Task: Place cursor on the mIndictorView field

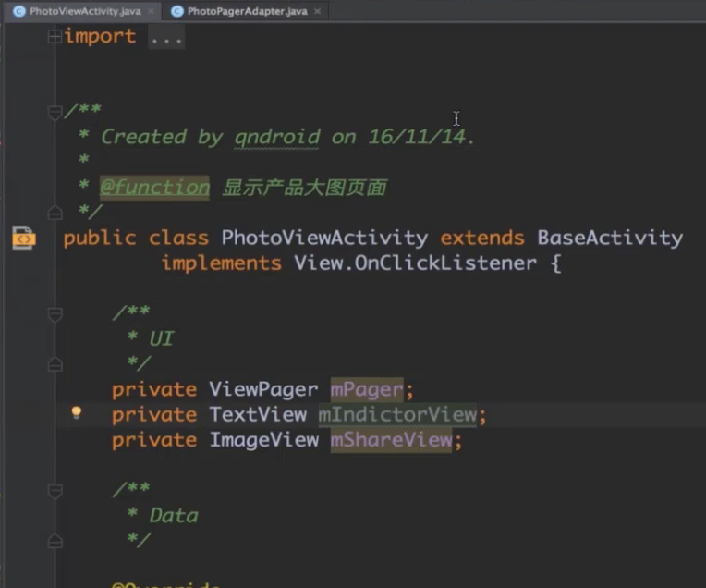Action: tap(397, 415)
